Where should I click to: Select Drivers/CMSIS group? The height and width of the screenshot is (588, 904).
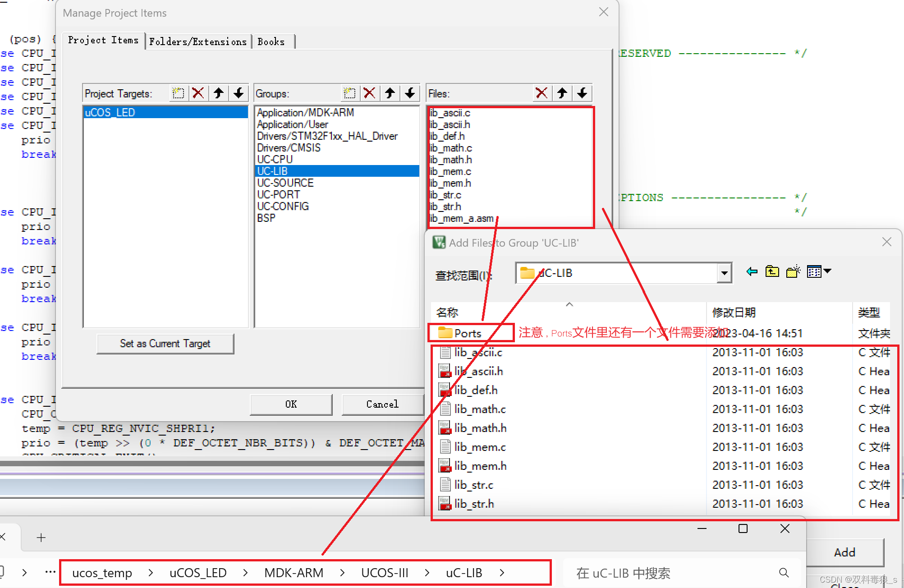tap(337, 147)
